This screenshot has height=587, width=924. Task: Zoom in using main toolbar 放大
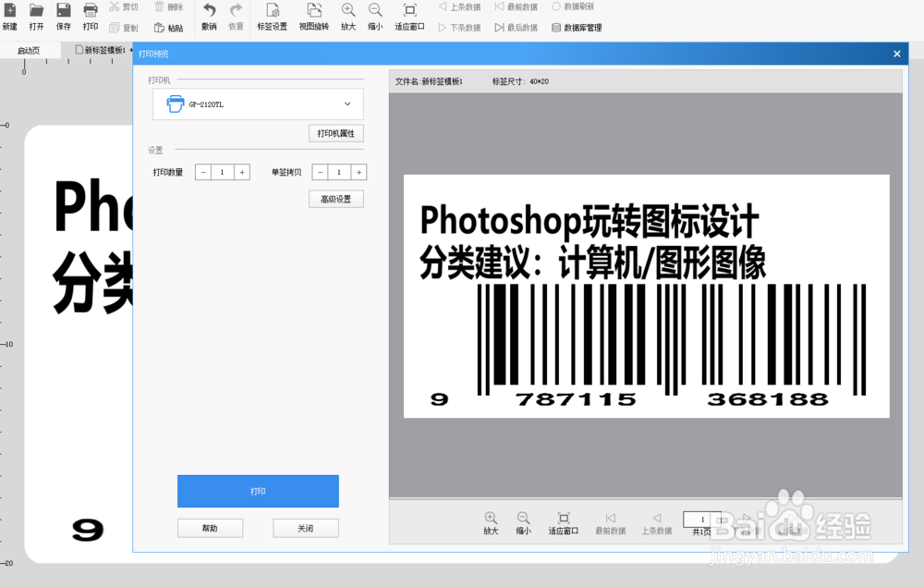(348, 17)
